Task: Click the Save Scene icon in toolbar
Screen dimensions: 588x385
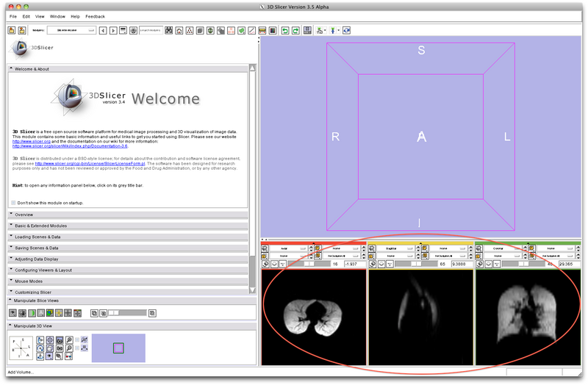Action: (x=22, y=30)
